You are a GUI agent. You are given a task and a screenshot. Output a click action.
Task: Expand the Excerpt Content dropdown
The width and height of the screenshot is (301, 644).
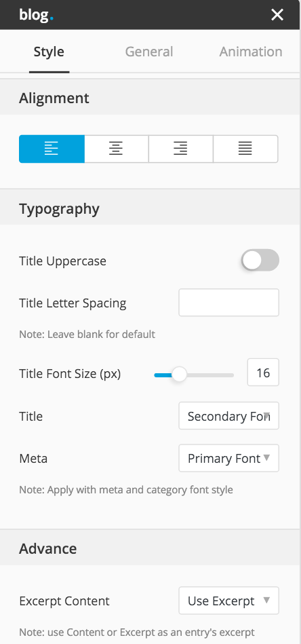(x=229, y=601)
